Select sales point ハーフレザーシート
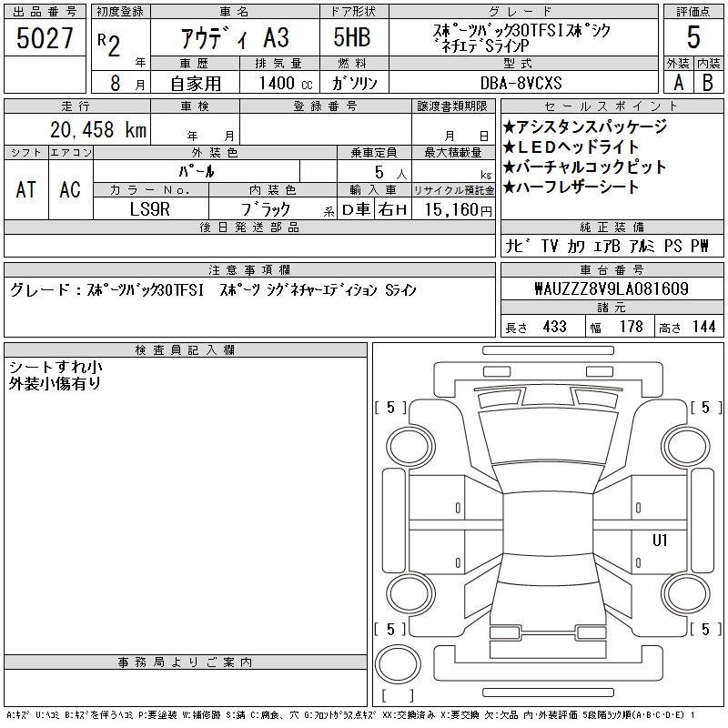728x728 pixels. click(x=571, y=187)
